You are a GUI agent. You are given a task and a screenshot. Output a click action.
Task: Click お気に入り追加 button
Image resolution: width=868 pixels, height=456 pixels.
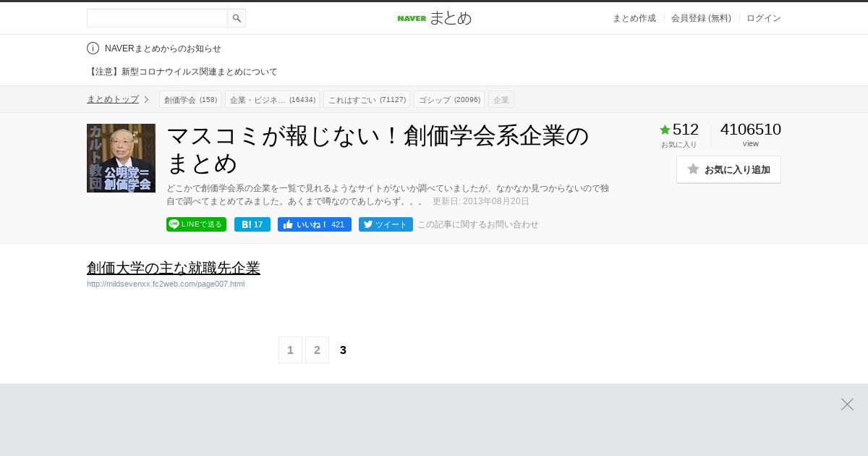(x=728, y=169)
